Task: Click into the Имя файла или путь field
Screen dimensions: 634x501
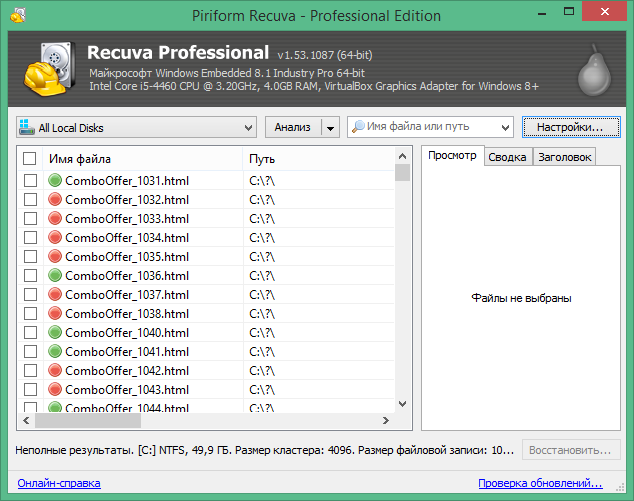Action: [431, 127]
